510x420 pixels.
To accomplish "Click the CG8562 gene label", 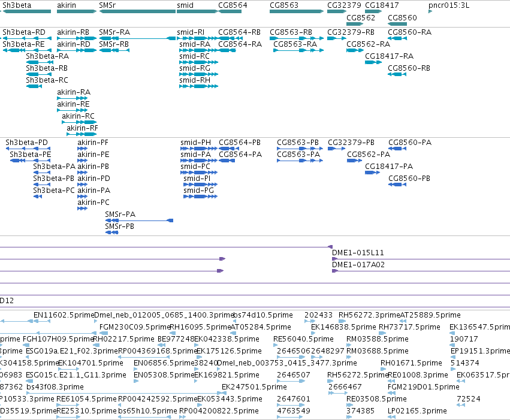I will (361, 17).
